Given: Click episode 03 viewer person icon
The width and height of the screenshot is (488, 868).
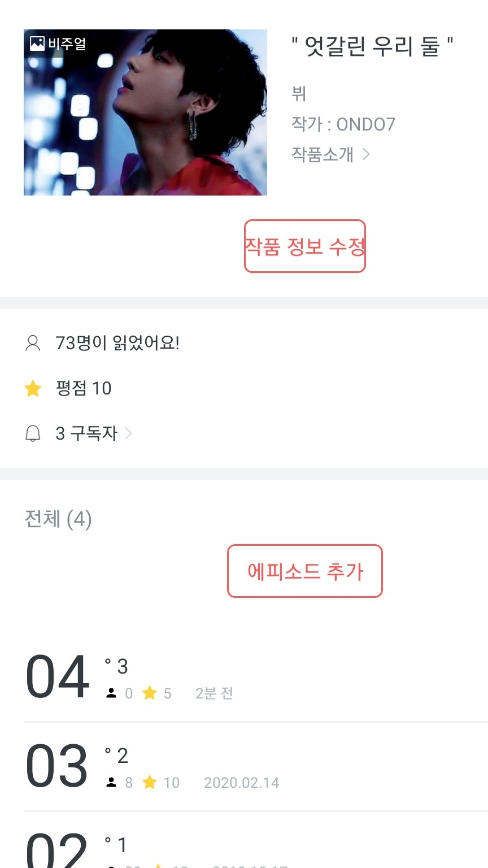Looking at the screenshot, I should click(111, 783).
